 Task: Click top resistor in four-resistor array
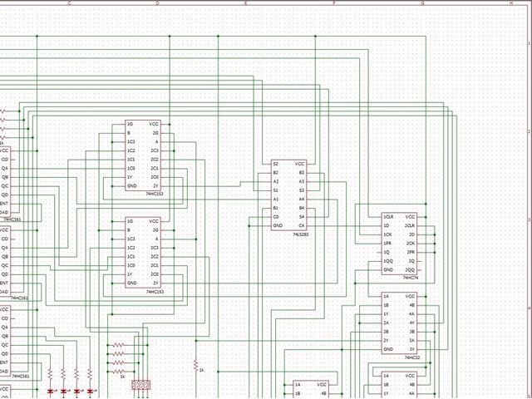point(118,345)
